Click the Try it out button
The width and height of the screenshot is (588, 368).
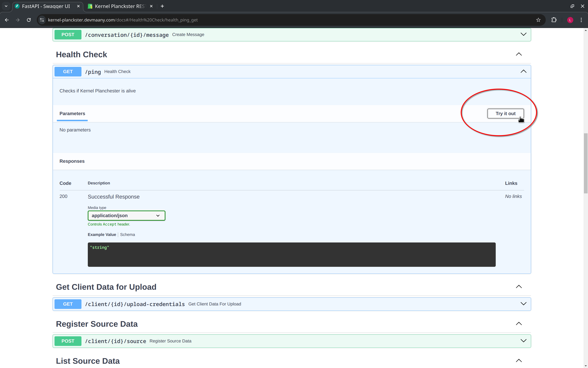tap(505, 114)
